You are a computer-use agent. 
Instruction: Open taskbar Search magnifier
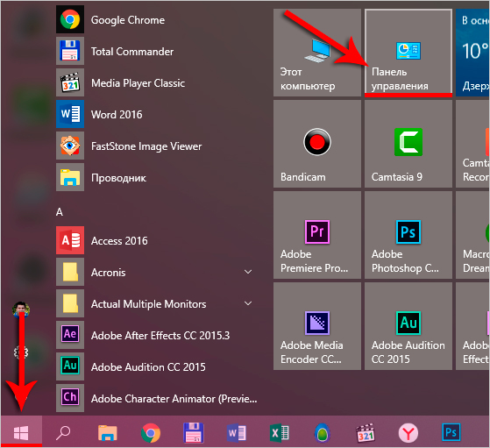click(63, 433)
